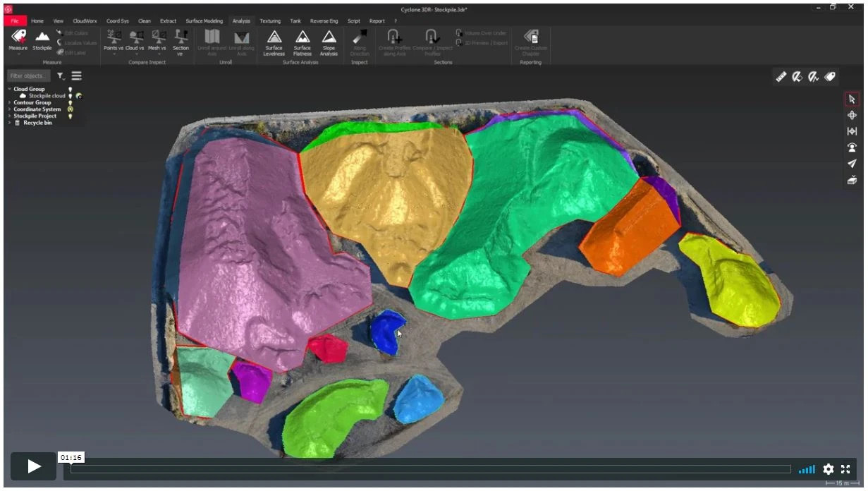This screenshot has width=868, height=491.
Task: Activate the orbit rotation mode icon
Action: click(852, 115)
